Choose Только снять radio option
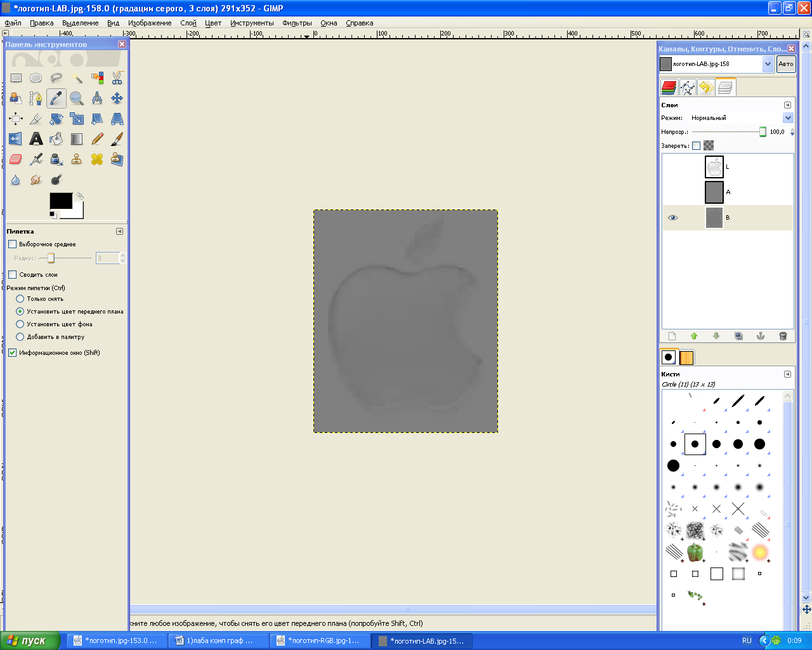The height and width of the screenshot is (650, 812). click(20, 298)
